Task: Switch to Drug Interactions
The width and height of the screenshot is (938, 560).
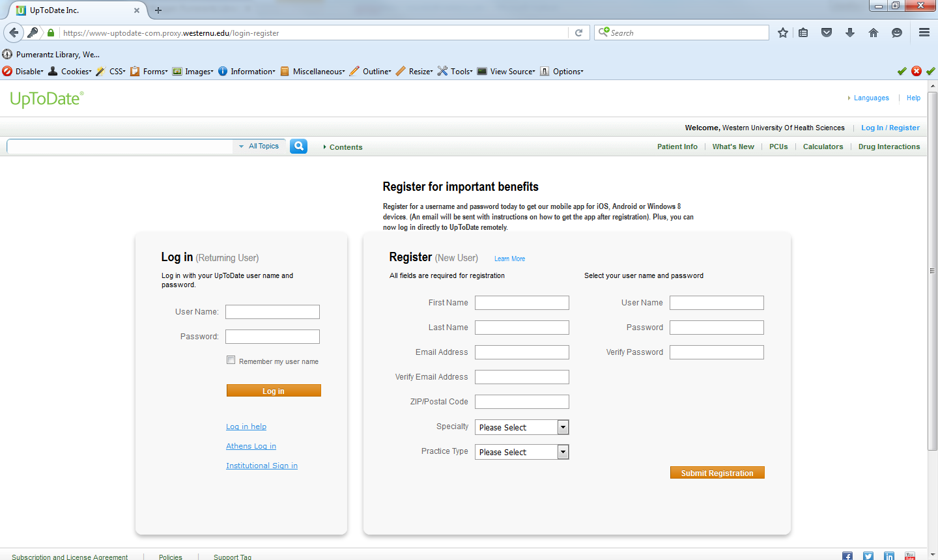Action: [x=888, y=147]
